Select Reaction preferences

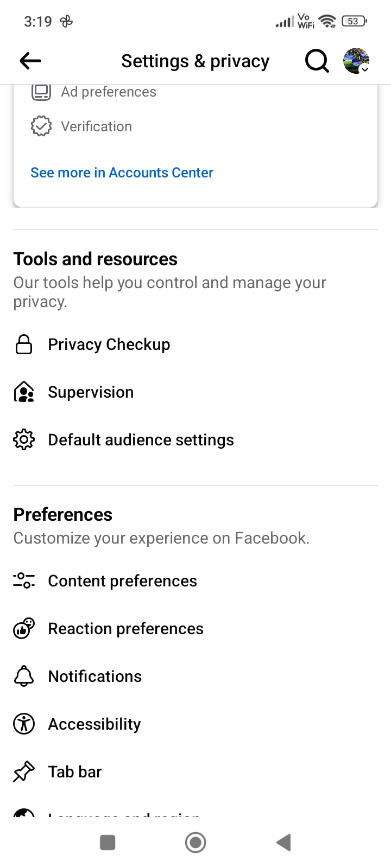(x=126, y=629)
